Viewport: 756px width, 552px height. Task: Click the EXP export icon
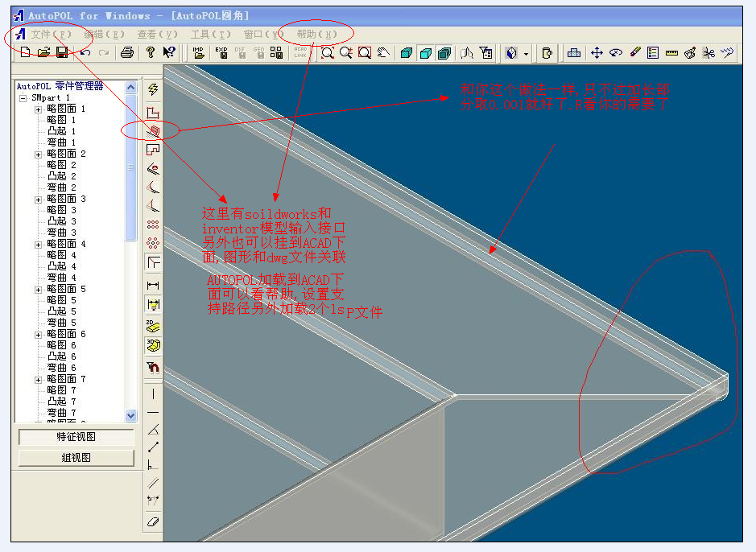[221, 52]
